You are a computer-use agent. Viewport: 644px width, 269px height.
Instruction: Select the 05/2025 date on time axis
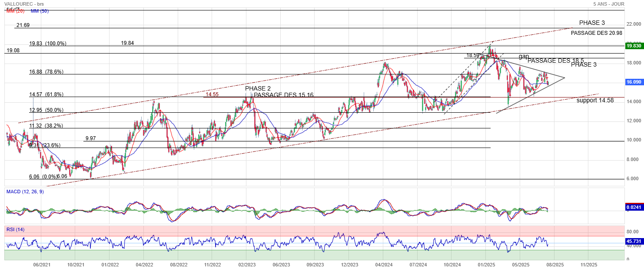click(x=521, y=264)
